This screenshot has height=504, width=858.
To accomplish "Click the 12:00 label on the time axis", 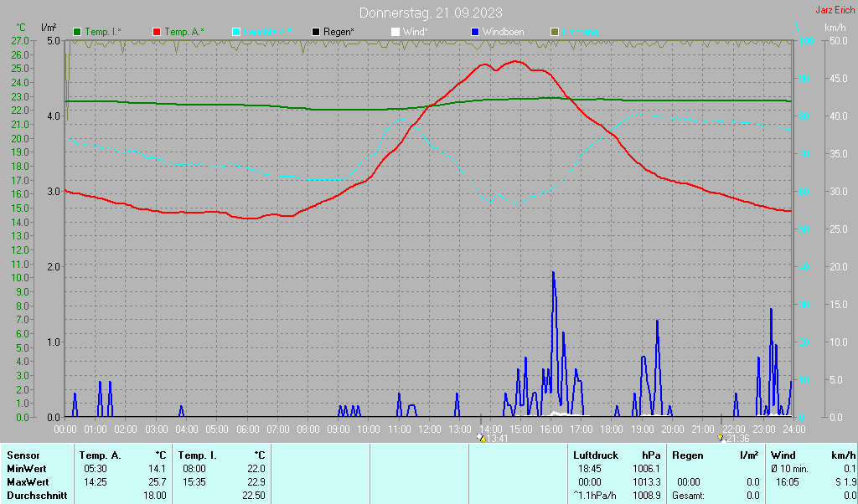I will pyautogui.click(x=430, y=429).
